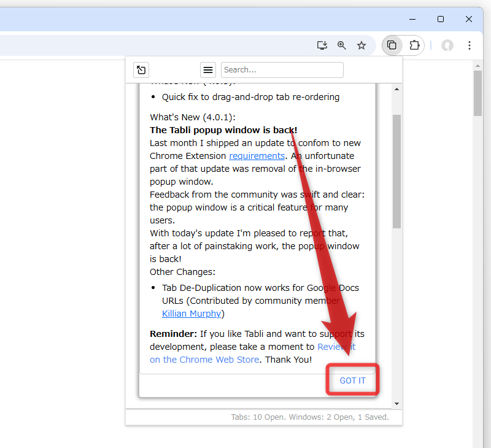Open Chrome's three-dot menu
491x448 pixels.
(x=469, y=45)
